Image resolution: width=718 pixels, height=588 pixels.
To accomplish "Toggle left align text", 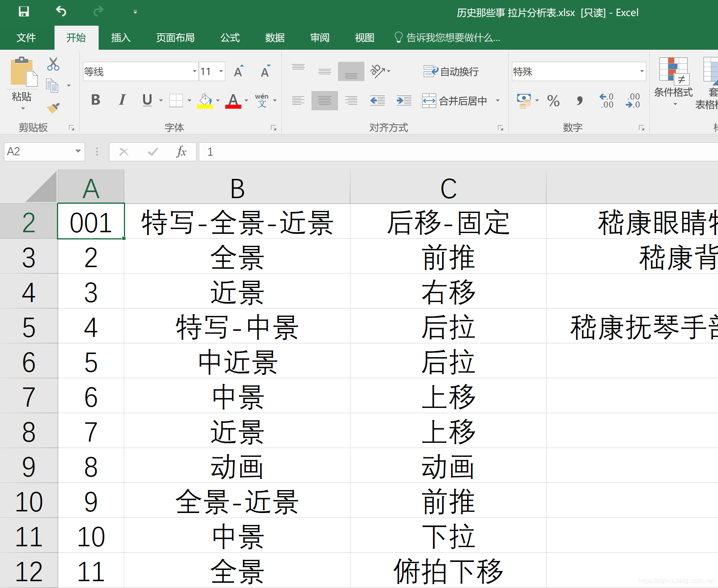I will (x=298, y=100).
